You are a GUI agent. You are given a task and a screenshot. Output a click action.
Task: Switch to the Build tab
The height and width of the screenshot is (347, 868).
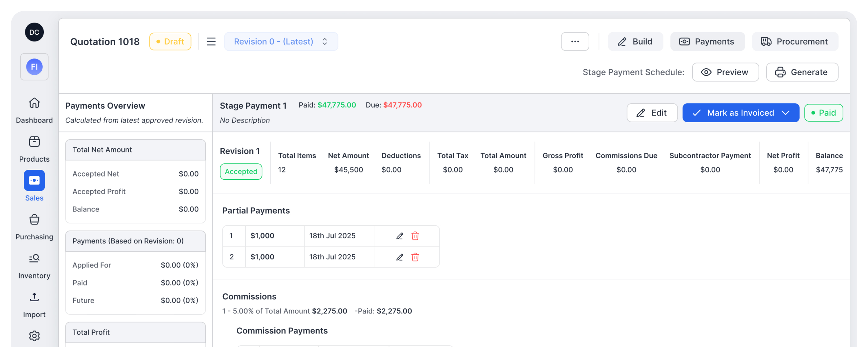(x=635, y=41)
